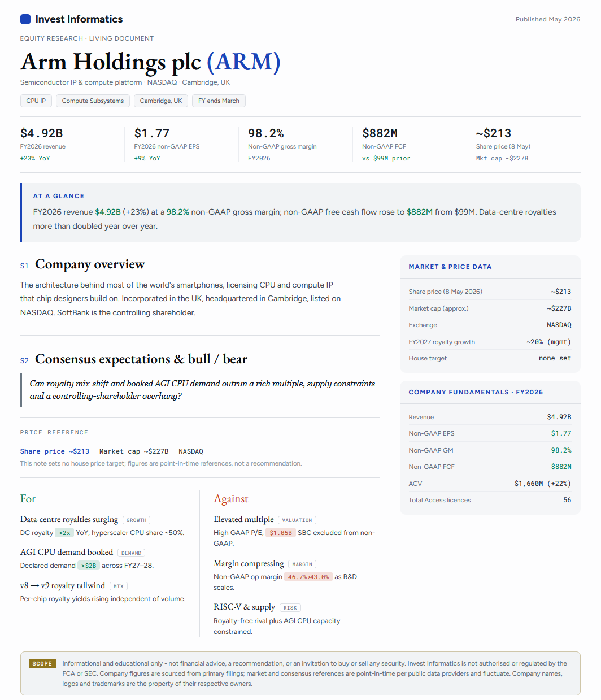Click the '~20% (mgmt)' value
Viewport: 601px width, 700px height.
[548, 342]
